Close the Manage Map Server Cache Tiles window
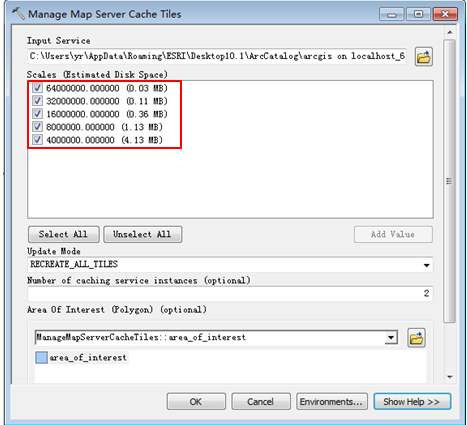 click(445, 14)
